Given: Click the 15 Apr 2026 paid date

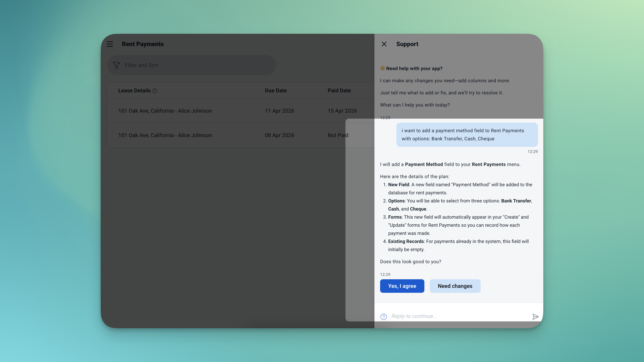Looking at the screenshot, I should (342, 111).
